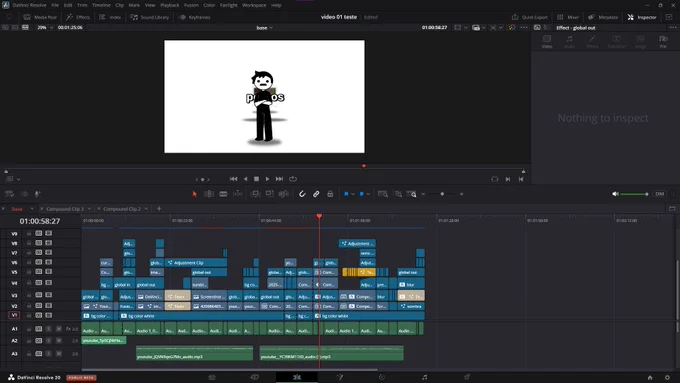The image size is (680, 383).
Task: Mute audio track A2
Action: pyautogui.click(x=59, y=340)
